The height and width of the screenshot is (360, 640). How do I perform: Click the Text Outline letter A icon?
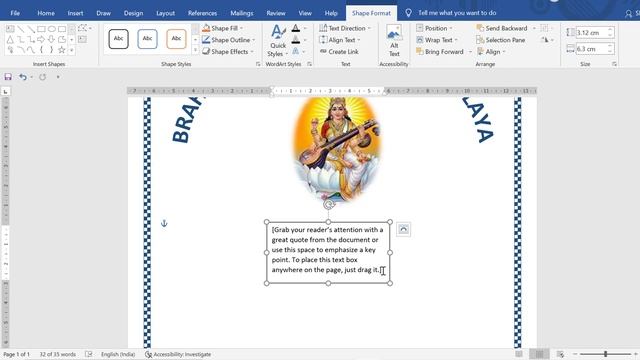296,40
